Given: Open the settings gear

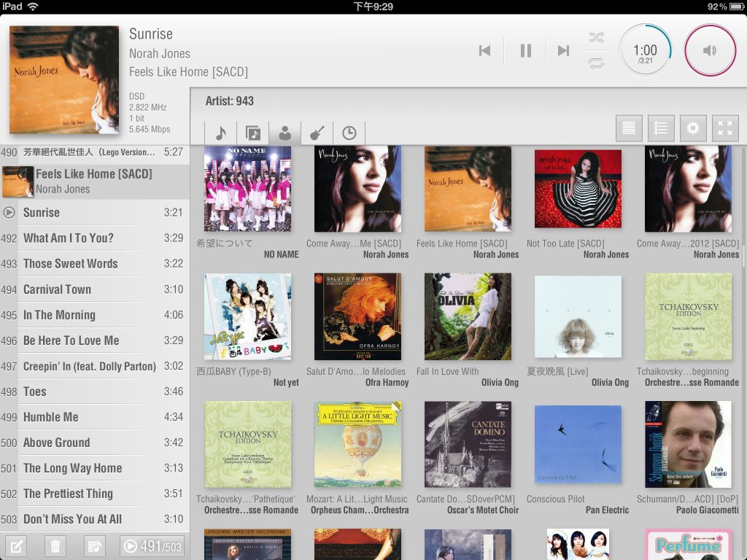Looking at the screenshot, I should 693,128.
